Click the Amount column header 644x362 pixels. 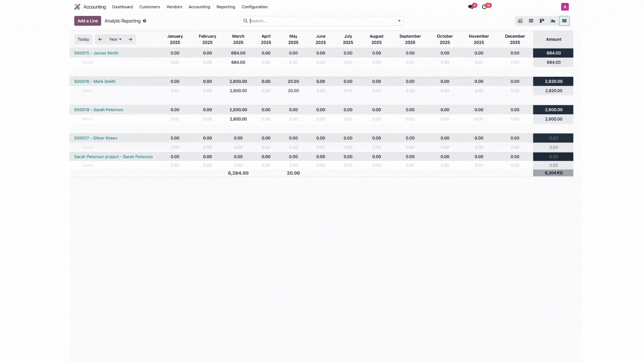click(553, 39)
